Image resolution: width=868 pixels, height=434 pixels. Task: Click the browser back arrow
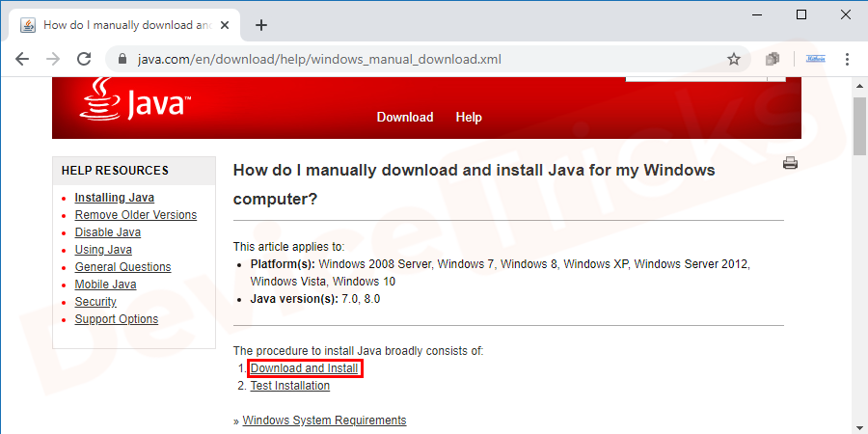click(22, 59)
